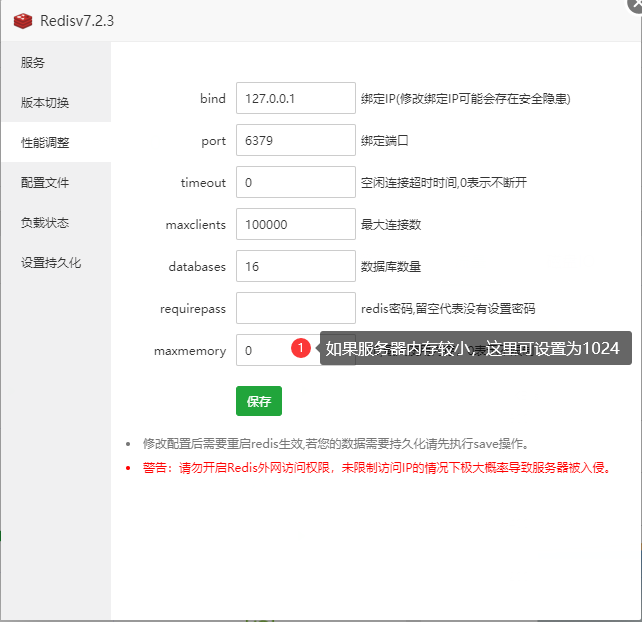Focus the empty requirepass password field

click(x=296, y=308)
